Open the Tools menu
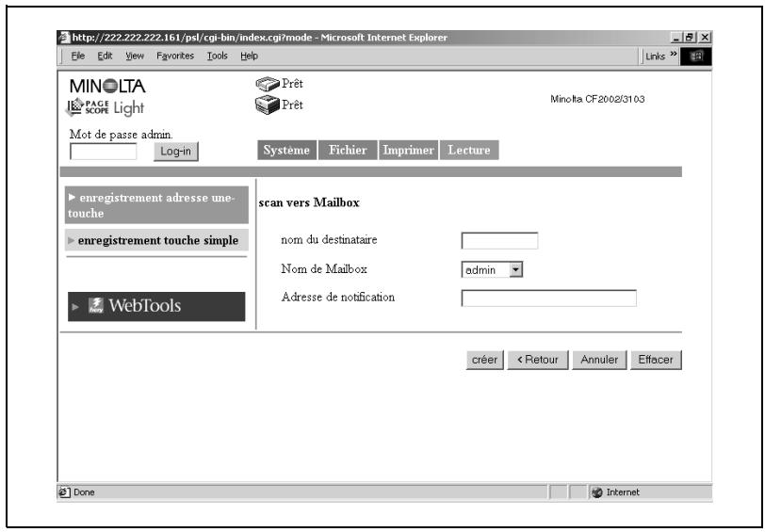Image resolution: width=765 pixels, height=532 pixels. tap(217, 56)
